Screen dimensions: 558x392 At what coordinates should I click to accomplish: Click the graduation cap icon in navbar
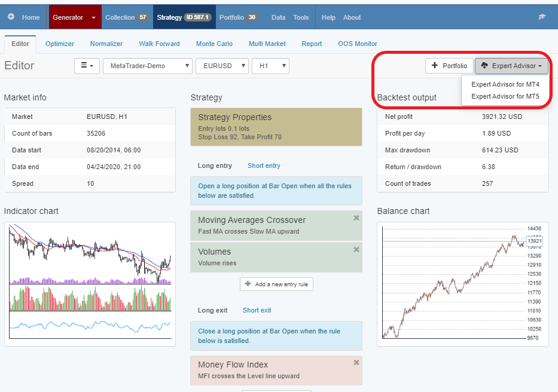click(x=542, y=17)
